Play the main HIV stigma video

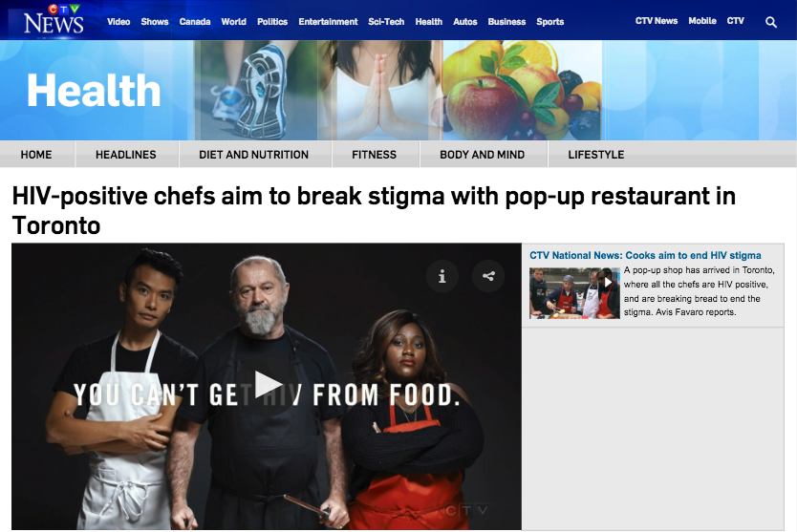(x=268, y=385)
